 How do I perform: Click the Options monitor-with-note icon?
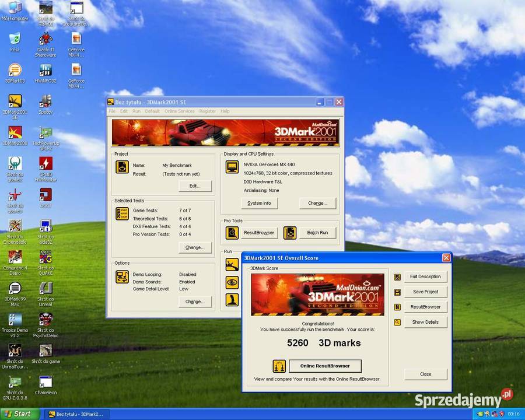point(122,278)
